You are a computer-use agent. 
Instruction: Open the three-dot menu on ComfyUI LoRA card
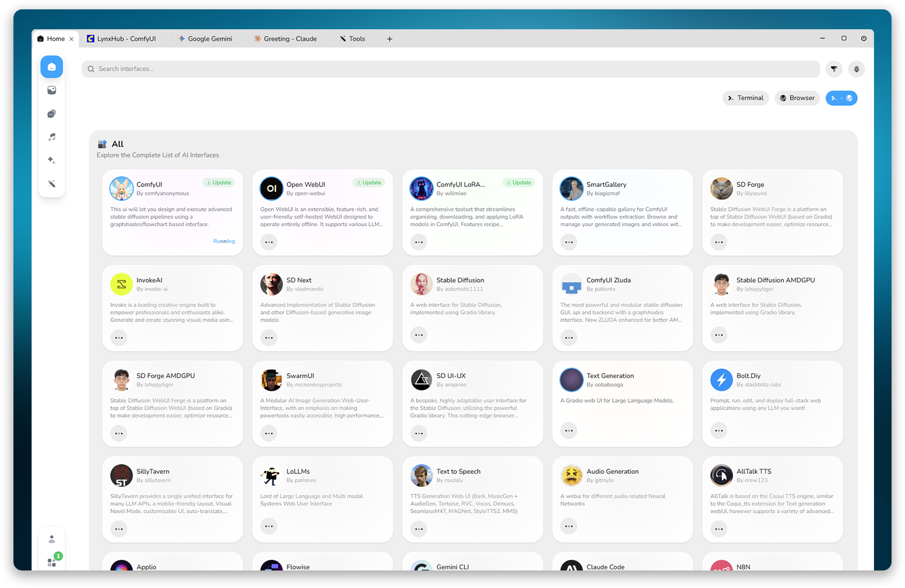419,242
